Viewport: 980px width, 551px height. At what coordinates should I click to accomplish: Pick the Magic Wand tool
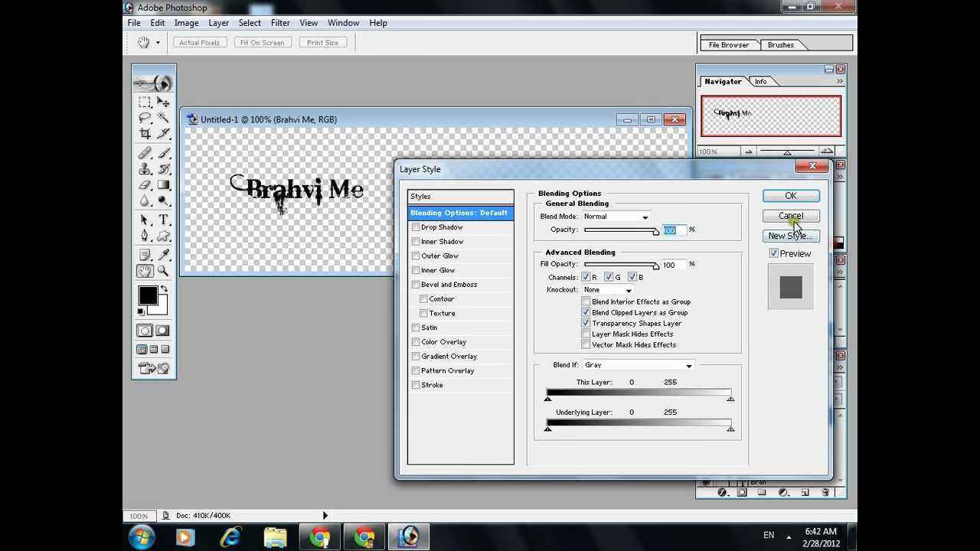[x=163, y=118]
